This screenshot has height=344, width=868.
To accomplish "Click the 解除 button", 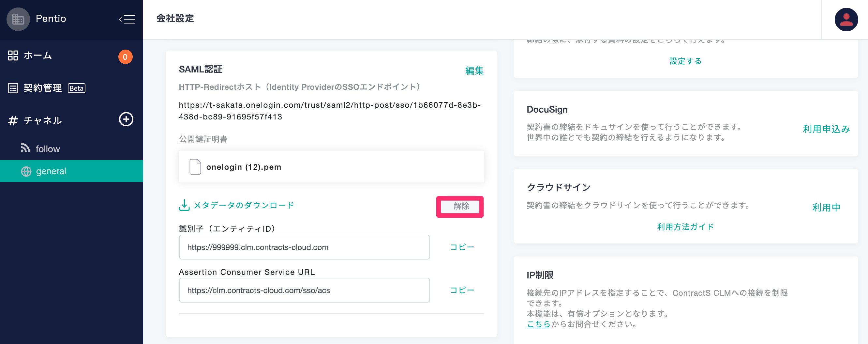I will pyautogui.click(x=460, y=206).
